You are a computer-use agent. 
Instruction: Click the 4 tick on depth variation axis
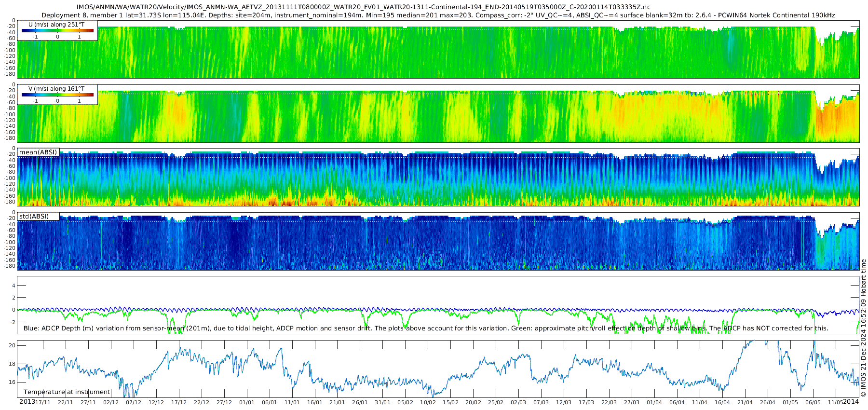click(x=14, y=286)
